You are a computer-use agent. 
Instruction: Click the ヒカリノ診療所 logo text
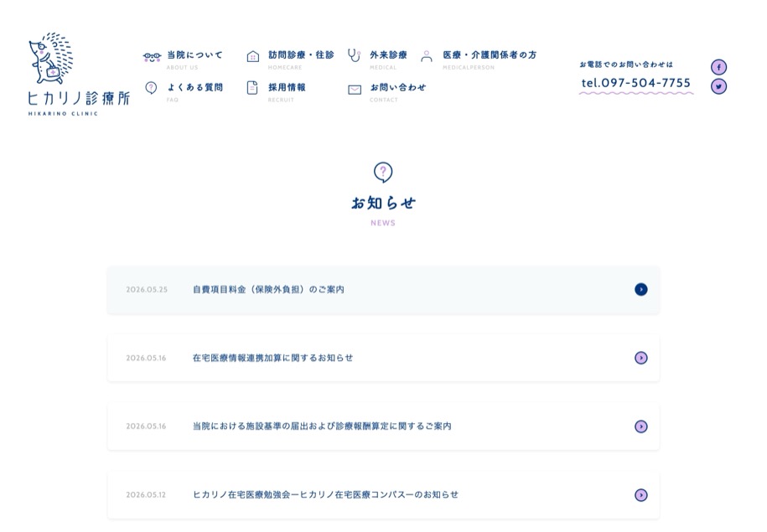pos(79,98)
